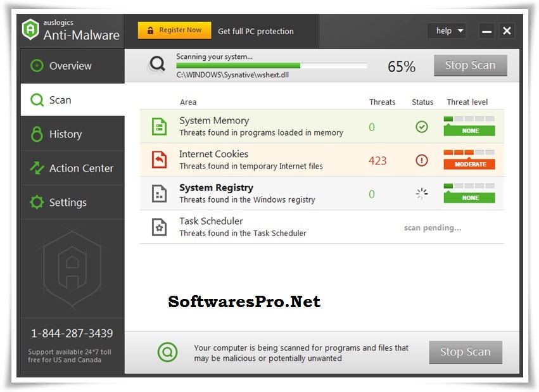Click the green checkmark beside System Memory
The image size is (539, 392).
[x=422, y=127]
